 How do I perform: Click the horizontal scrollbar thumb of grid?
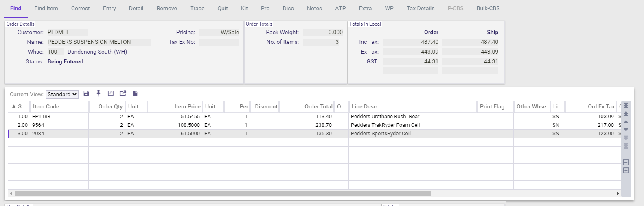click(222, 193)
